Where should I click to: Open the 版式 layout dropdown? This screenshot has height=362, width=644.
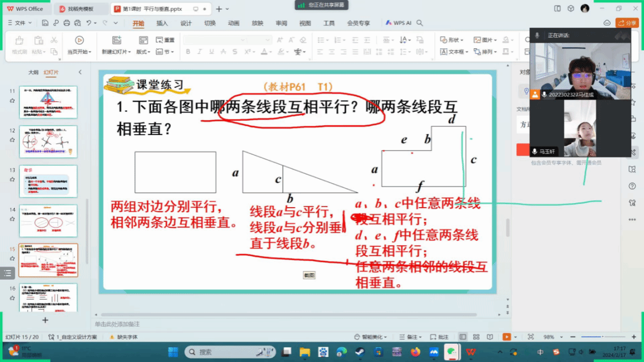coord(143,52)
